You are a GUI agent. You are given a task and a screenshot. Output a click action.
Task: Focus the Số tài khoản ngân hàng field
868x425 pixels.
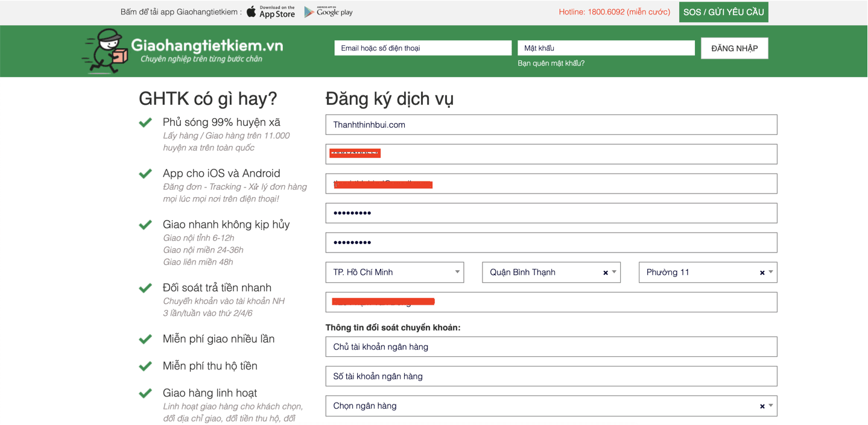tap(551, 376)
